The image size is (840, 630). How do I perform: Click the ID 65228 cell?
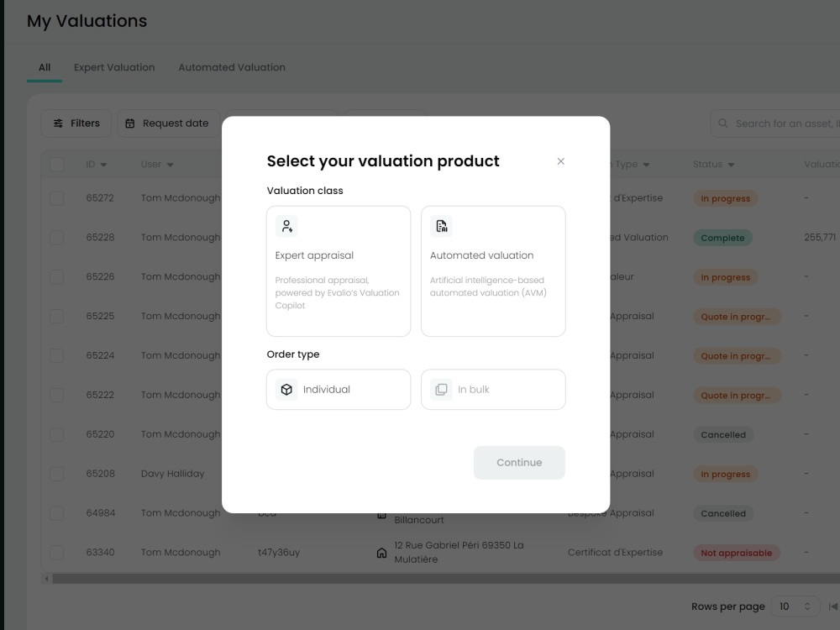[100, 238]
